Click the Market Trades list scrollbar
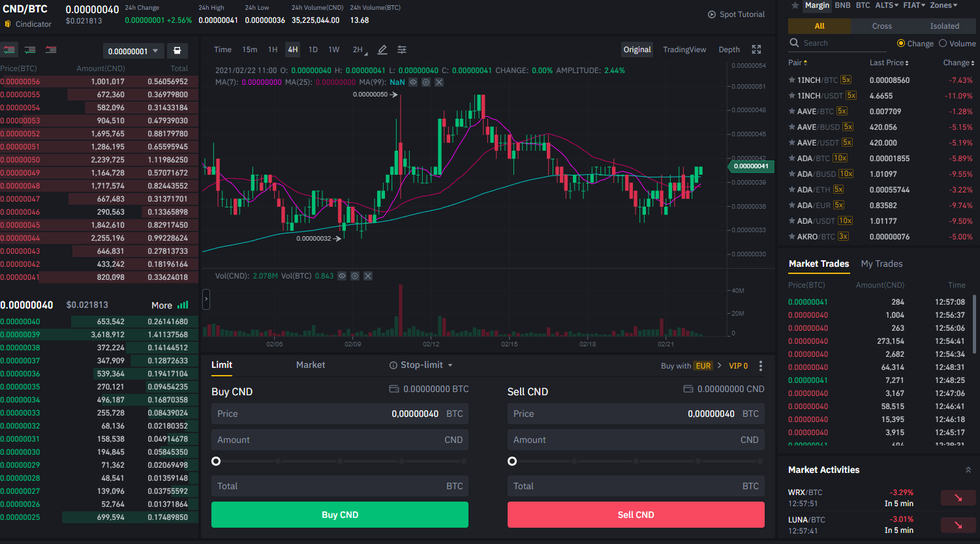The width and height of the screenshot is (980, 544). [975, 324]
